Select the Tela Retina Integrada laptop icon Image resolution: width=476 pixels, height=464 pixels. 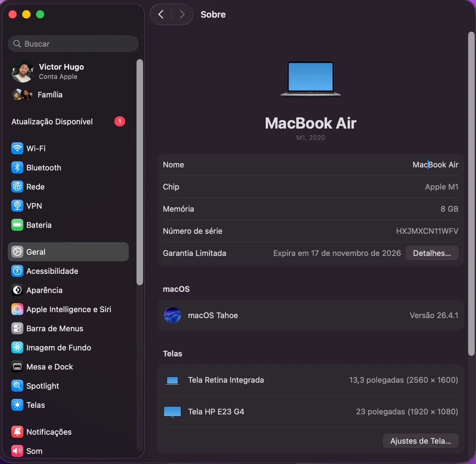[172, 380]
